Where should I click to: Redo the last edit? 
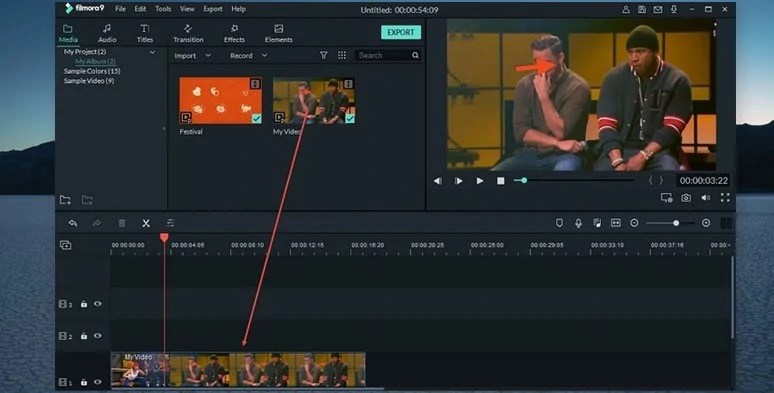97,223
